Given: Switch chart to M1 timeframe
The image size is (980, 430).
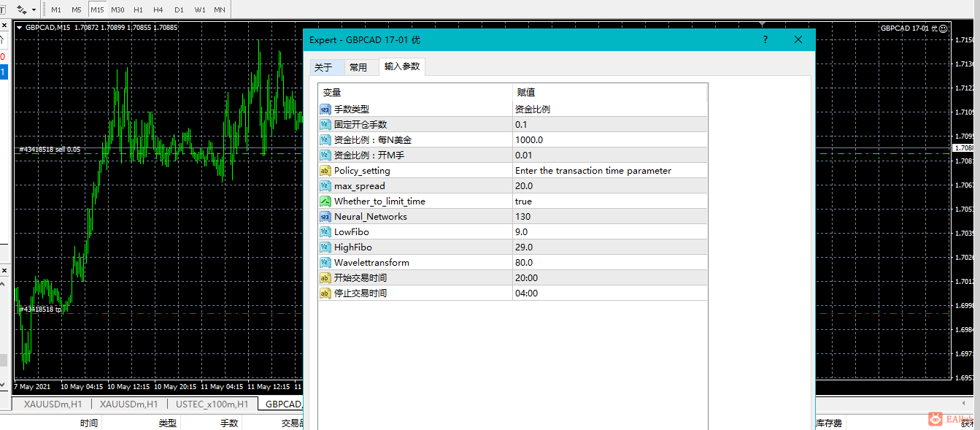Looking at the screenshot, I should (56, 10).
